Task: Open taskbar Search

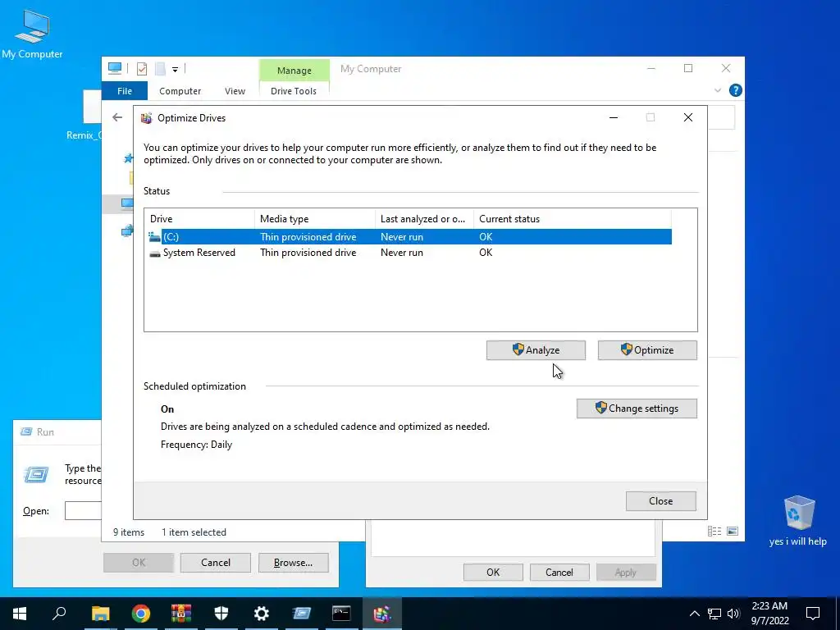Action: (x=59, y=614)
